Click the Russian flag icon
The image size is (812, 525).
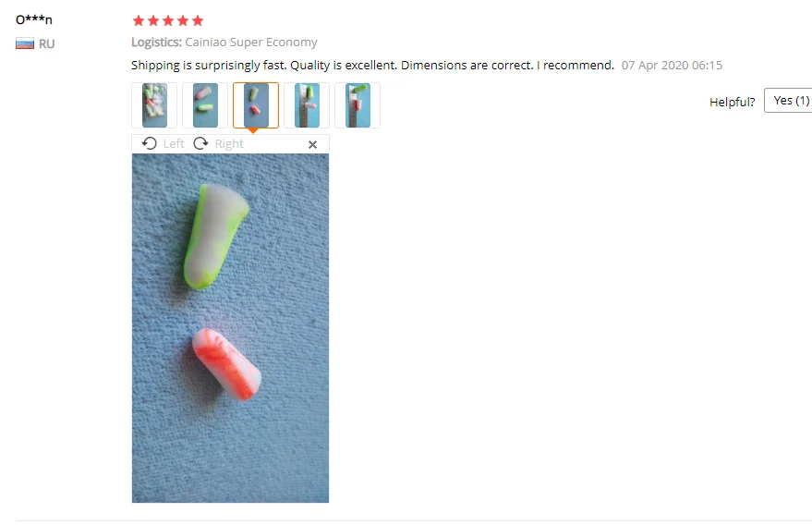coord(25,43)
